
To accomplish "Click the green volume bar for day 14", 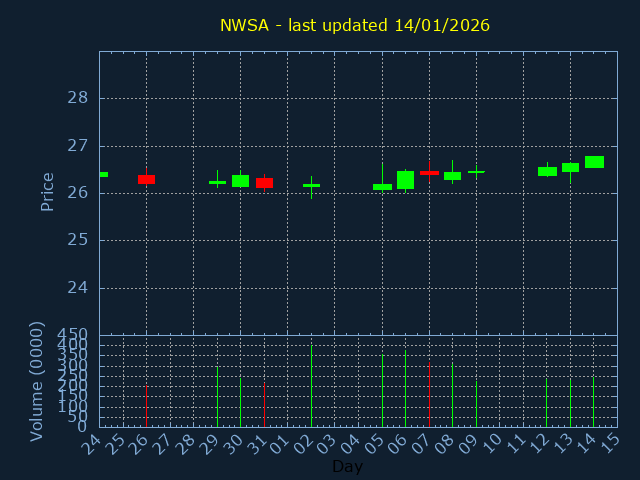I will (x=593, y=402).
